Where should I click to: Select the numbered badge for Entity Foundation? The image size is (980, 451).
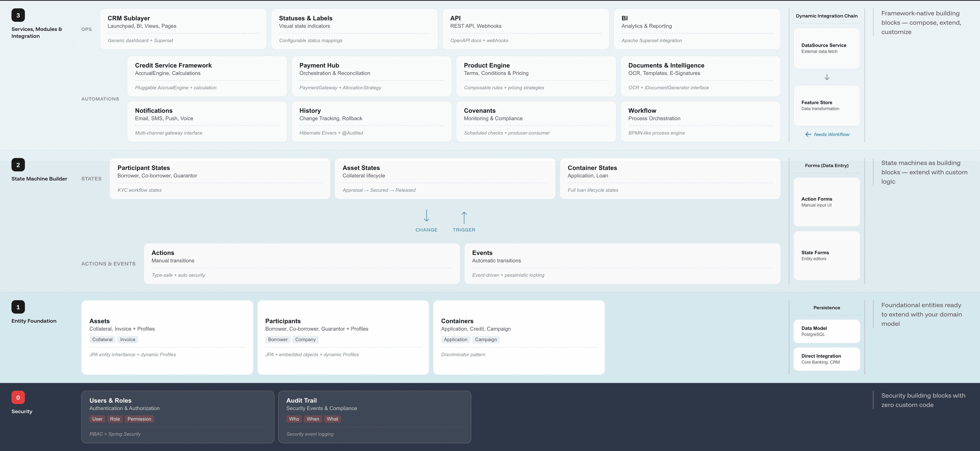tap(17, 307)
